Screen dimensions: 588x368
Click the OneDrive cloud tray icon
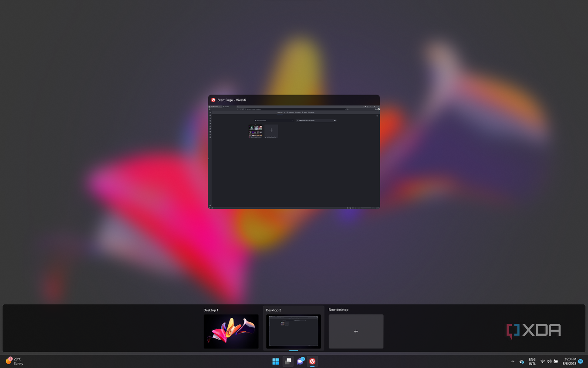pyautogui.click(x=522, y=361)
